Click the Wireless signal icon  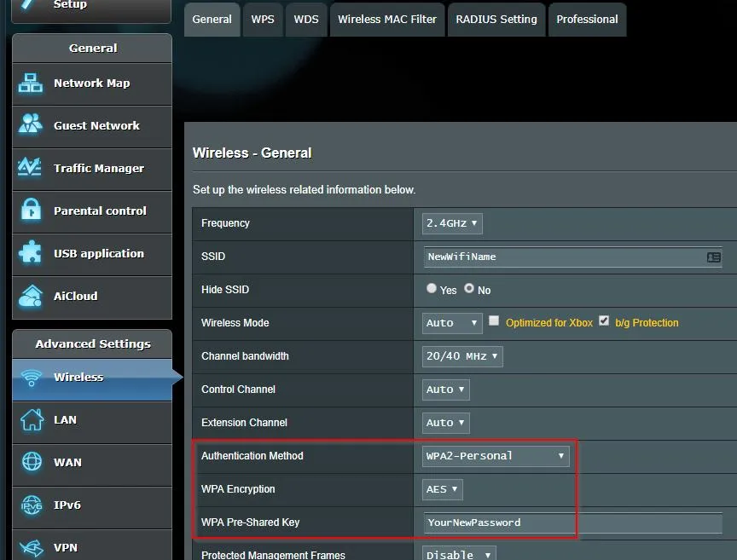(x=32, y=378)
